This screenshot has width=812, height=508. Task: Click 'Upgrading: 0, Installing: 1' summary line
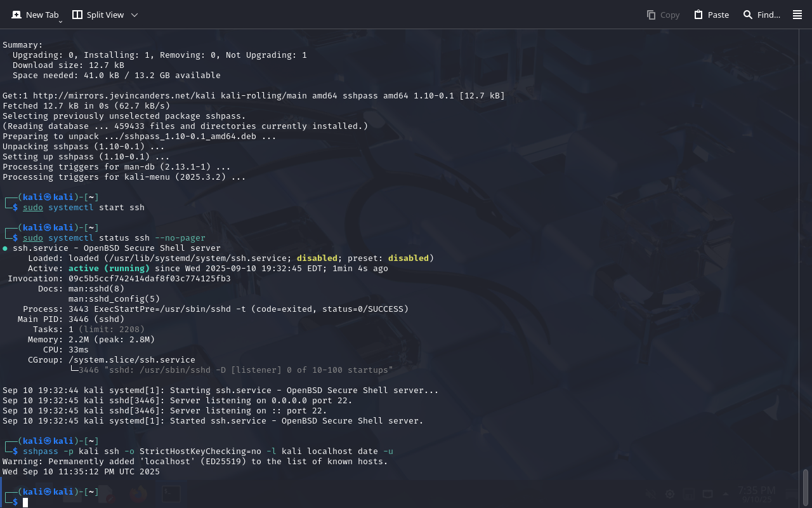coord(160,55)
